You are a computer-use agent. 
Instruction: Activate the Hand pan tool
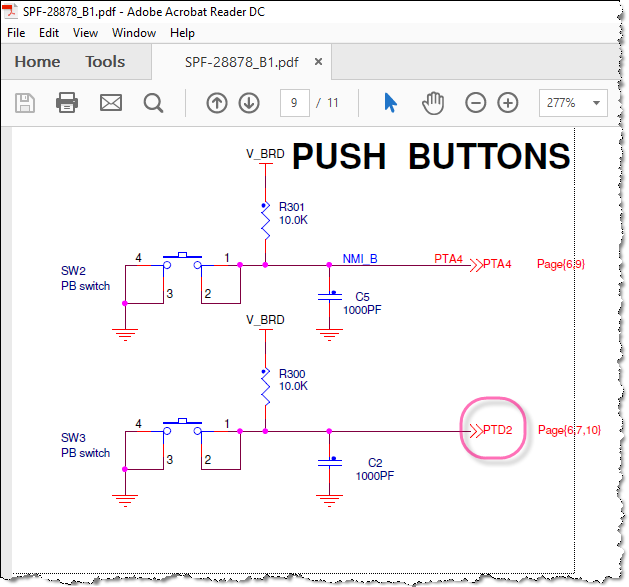tap(433, 103)
